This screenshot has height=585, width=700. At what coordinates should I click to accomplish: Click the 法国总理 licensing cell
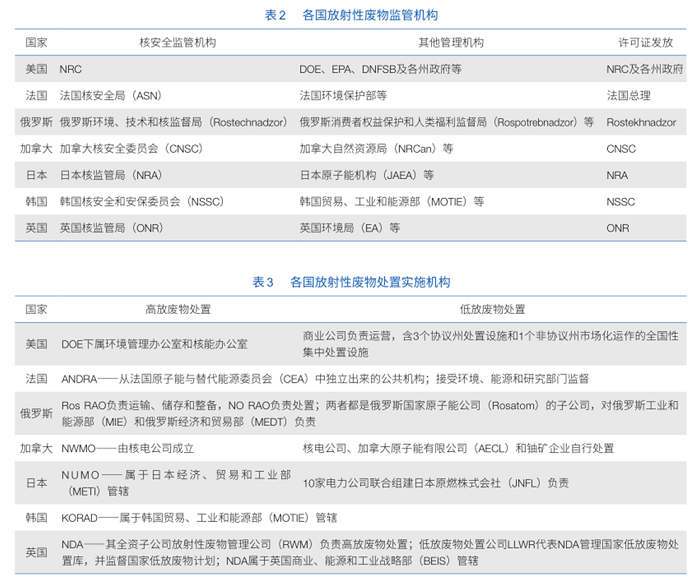[x=628, y=96]
